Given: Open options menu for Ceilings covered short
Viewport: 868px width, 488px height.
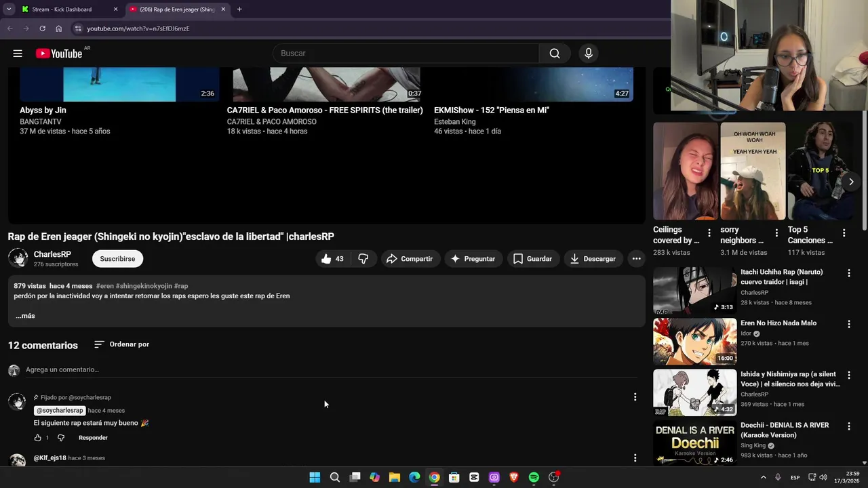Looking at the screenshot, I should pos(709,233).
